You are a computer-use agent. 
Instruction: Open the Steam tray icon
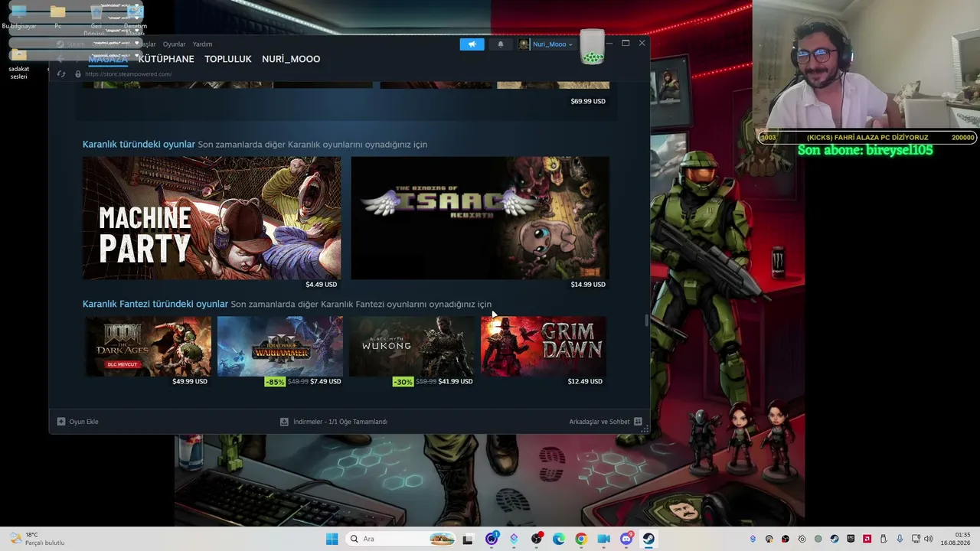[x=835, y=539]
